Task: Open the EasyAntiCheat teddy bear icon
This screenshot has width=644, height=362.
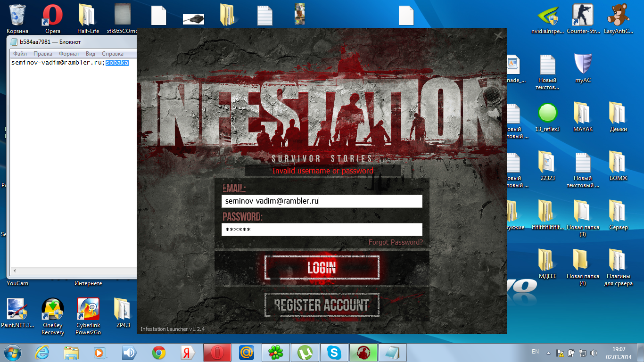Action: 618,19
